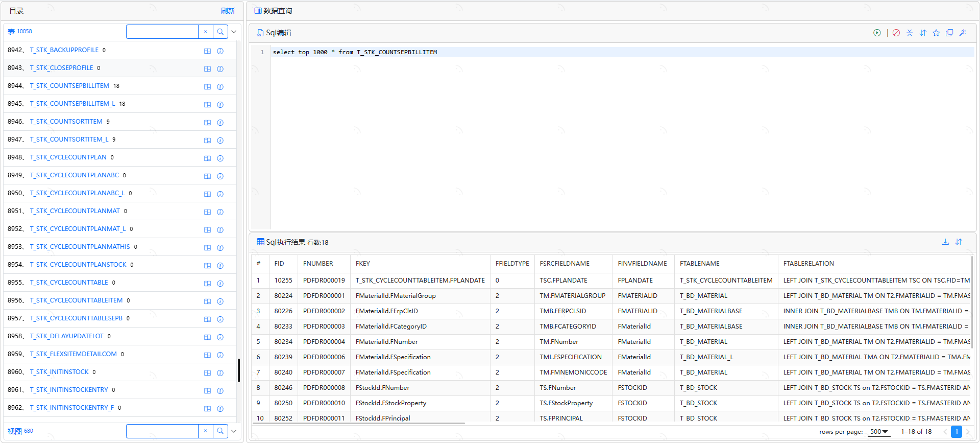Image resolution: width=980 pixels, height=443 pixels.
Task: Click the table search input field
Action: pos(162,32)
